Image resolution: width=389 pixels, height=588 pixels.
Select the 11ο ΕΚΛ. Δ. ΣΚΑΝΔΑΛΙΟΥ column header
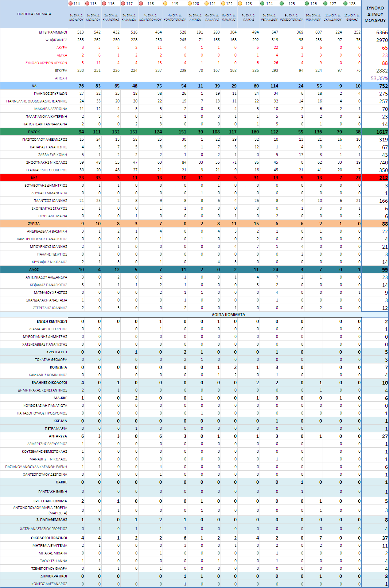coord(333,17)
